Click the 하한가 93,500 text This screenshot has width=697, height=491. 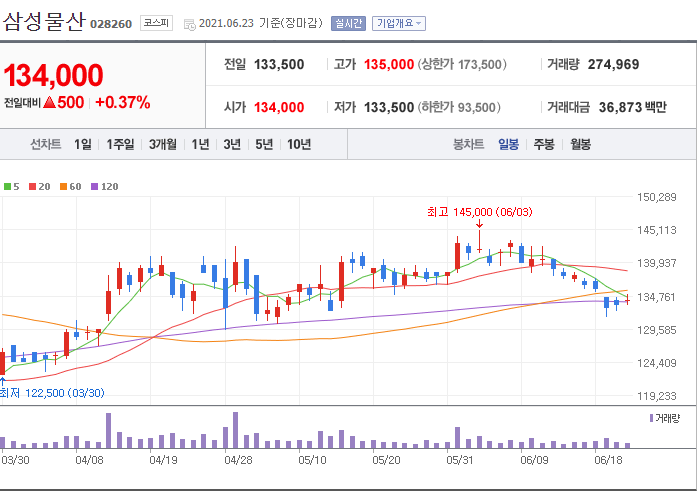click(459, 107)
